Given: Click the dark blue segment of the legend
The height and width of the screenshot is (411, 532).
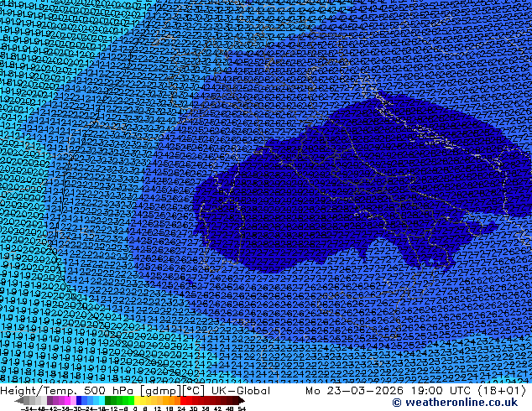Looking at the screenshot, I should [x=79, y=400].
